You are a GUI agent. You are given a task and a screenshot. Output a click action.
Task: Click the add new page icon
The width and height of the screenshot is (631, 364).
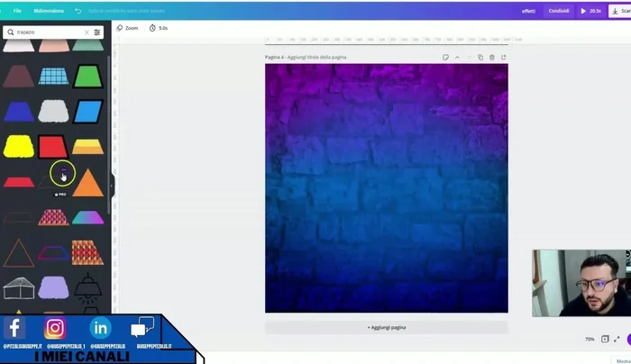(504, 57)
